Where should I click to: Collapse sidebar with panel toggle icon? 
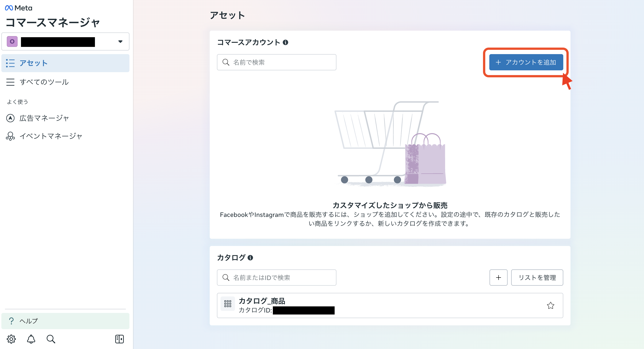pos(119,339)
